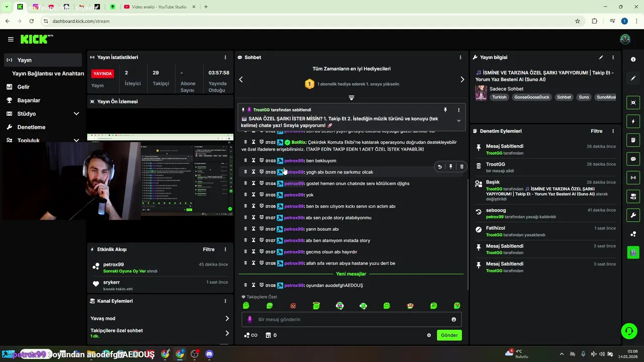The width and height of the screenshot is (644, 362).
Task: Open Takipçilere özel sohbet setting
Action: (x=160, y=333)
